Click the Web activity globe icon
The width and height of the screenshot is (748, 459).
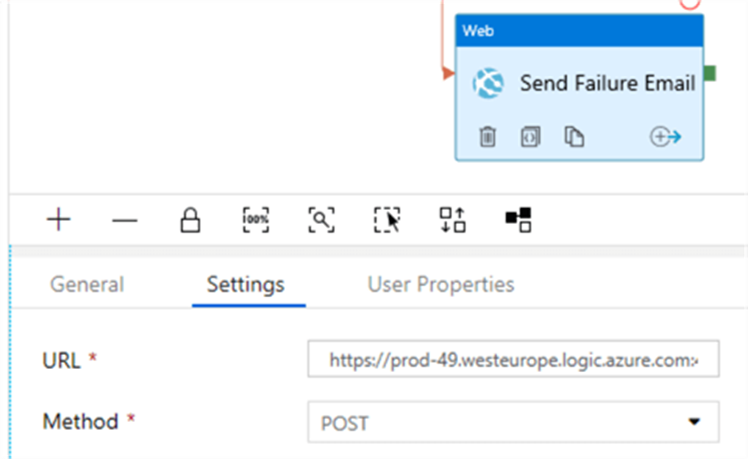point(488,84)
